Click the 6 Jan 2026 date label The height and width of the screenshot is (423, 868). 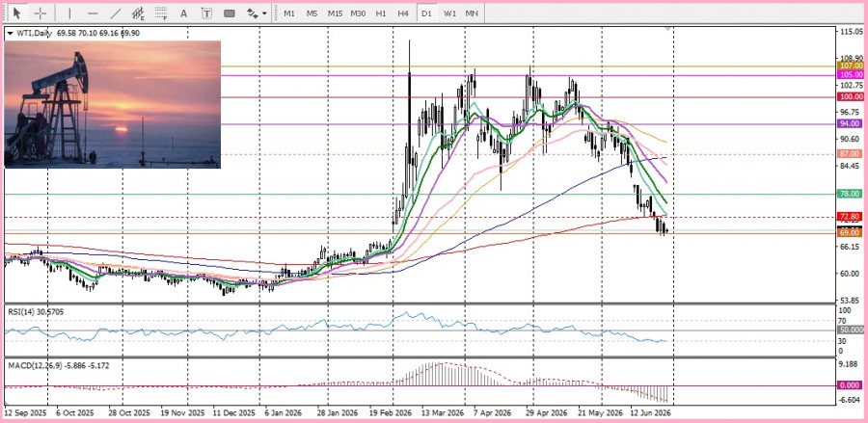[x=285, y=413]
